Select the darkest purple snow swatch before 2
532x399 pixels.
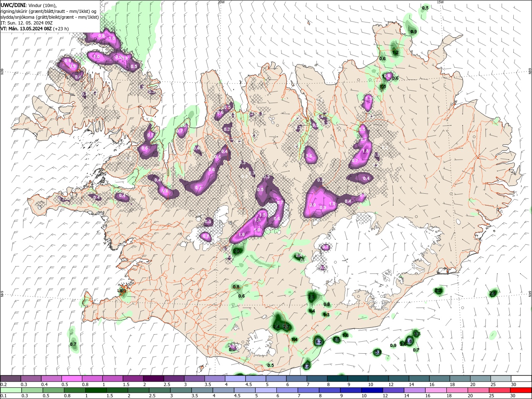coord(153,379)
